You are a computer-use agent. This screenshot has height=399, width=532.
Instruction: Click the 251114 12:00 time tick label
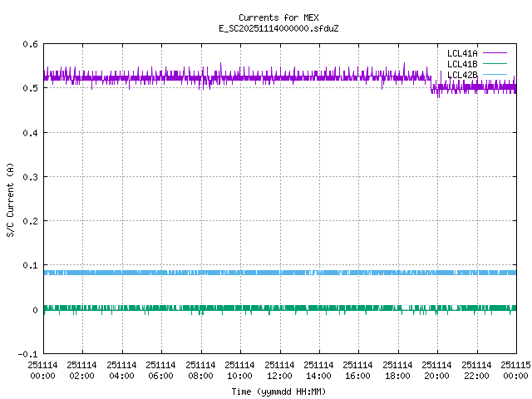tap(279, 370)
